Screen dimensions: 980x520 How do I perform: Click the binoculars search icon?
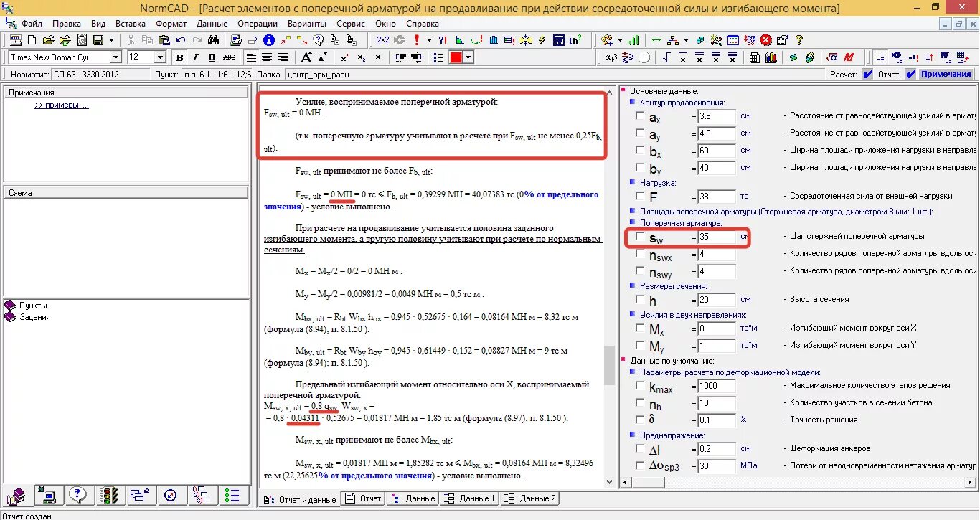point(213,40)
